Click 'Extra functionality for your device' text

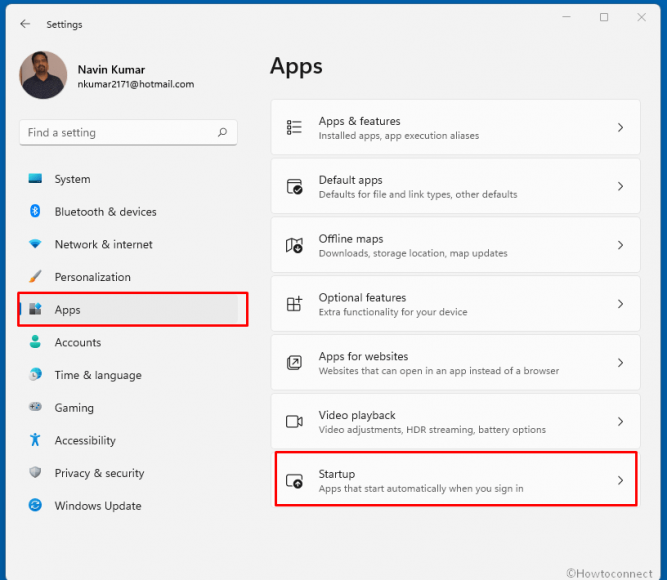click(x=393, y=312)
